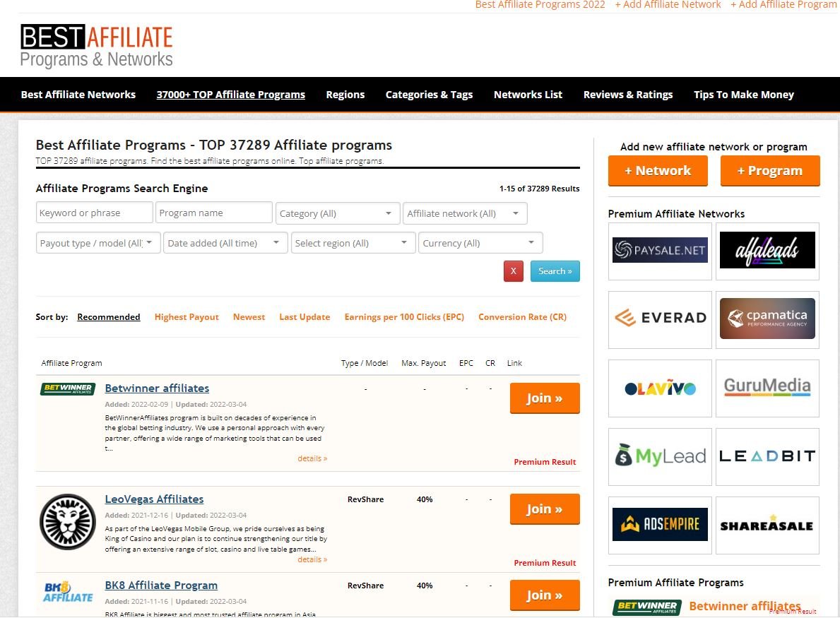Viewport: 840px width, 618px height.
Task: Open the AdsEmpire network logo
Action: pos(660,525)
